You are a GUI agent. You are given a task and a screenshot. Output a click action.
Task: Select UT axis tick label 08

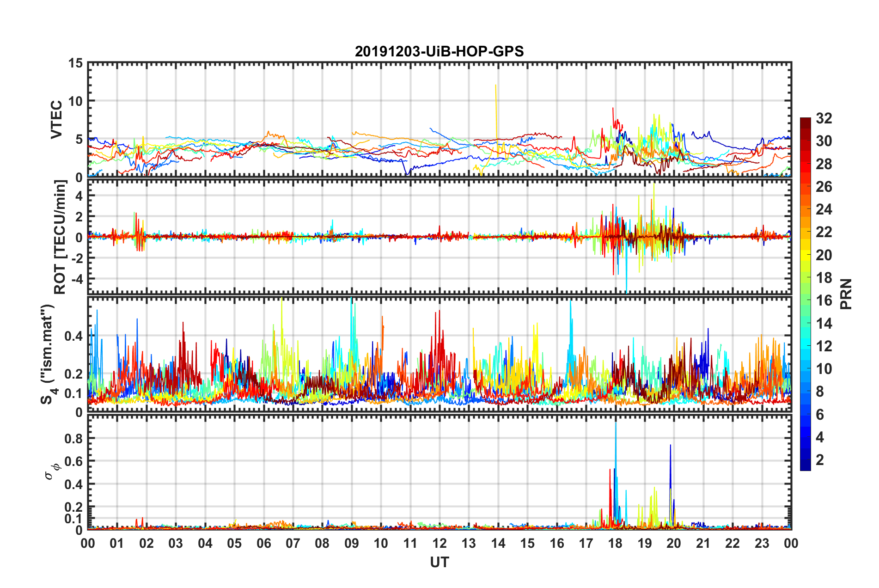pyautogui.click(x=322, y=543)
